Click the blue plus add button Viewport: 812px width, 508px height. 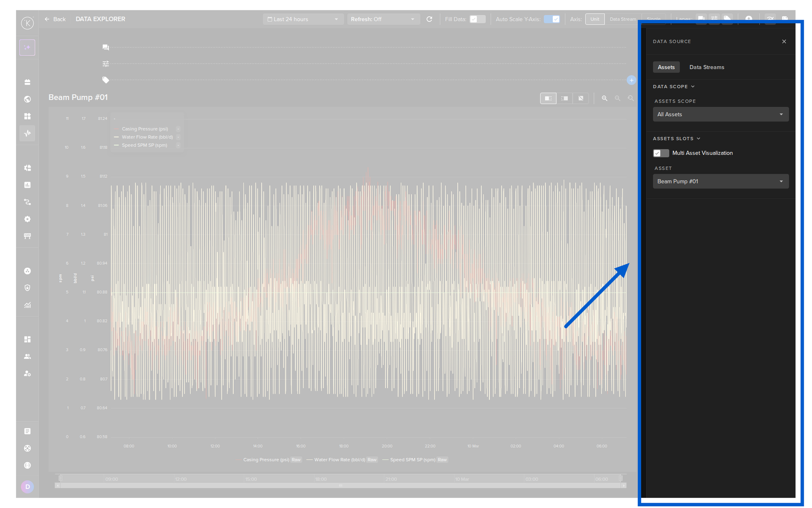[x=631, y=80]
